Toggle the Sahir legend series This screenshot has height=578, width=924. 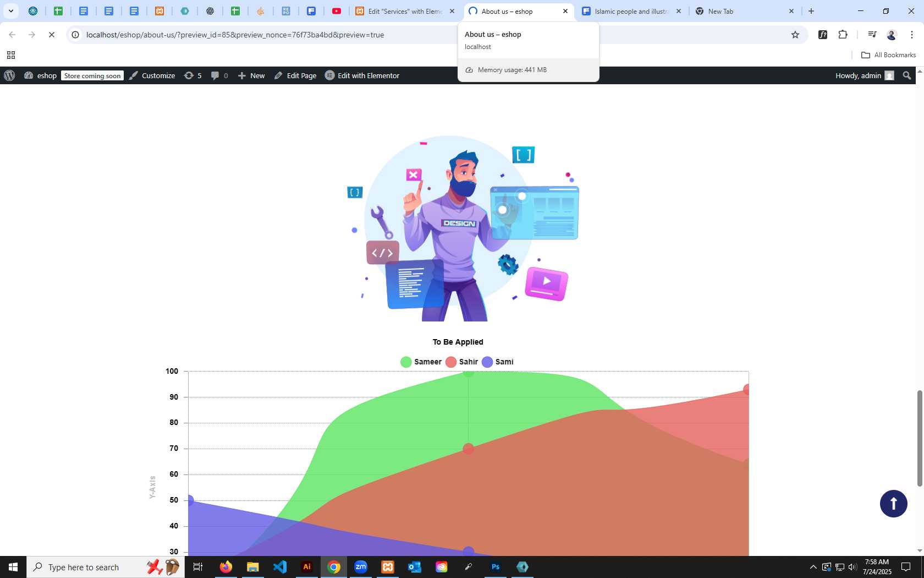coord(462,362)
